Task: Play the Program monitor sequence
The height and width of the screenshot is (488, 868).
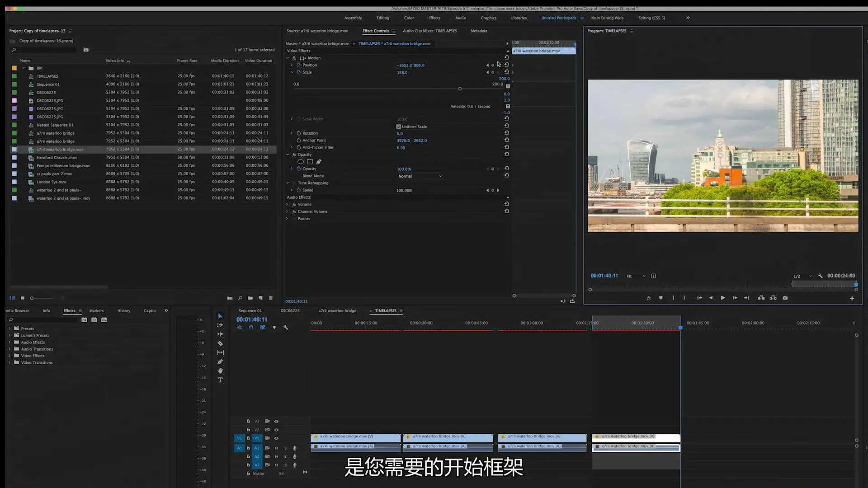Action: (x=723, y=298)
